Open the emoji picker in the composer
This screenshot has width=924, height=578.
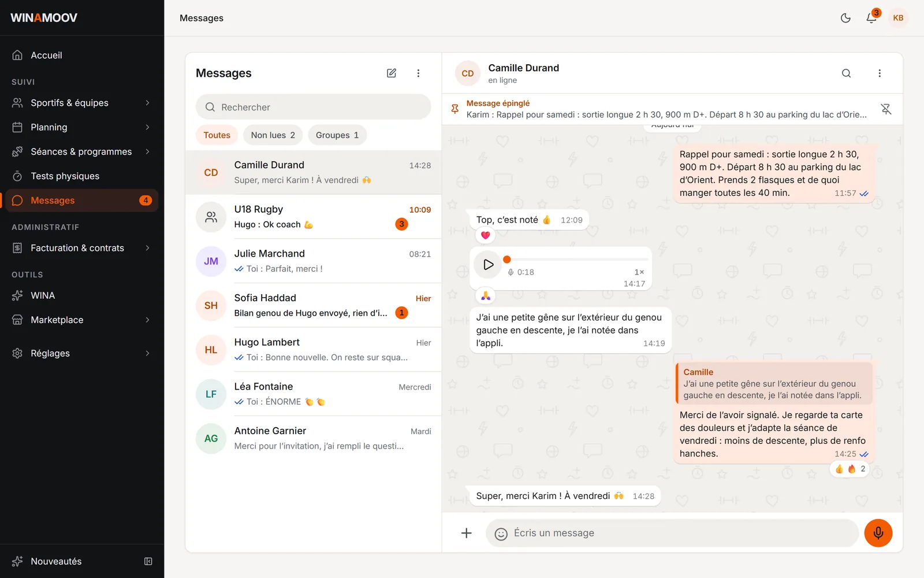(x=501, y=533)
